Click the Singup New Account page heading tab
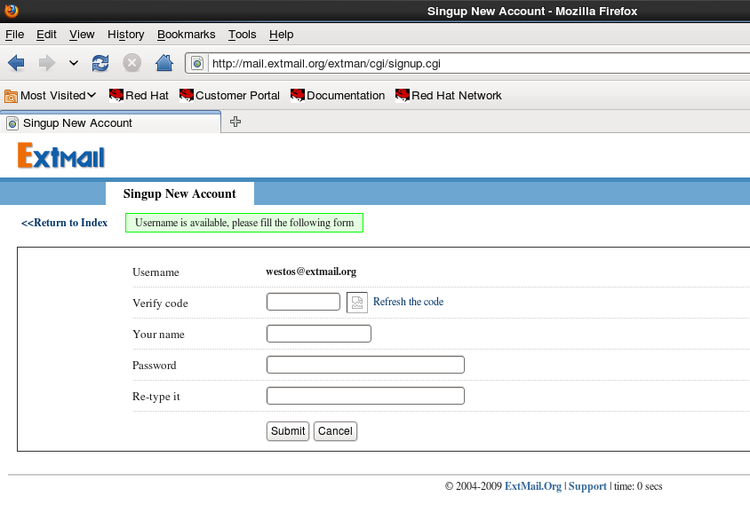750x520 pixels. point(179,194)
